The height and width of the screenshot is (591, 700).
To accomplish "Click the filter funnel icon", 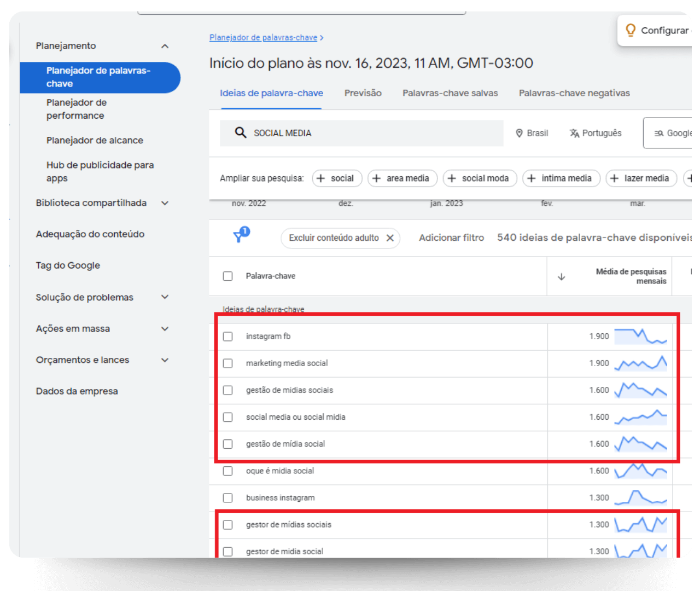I will coord(240,236).
